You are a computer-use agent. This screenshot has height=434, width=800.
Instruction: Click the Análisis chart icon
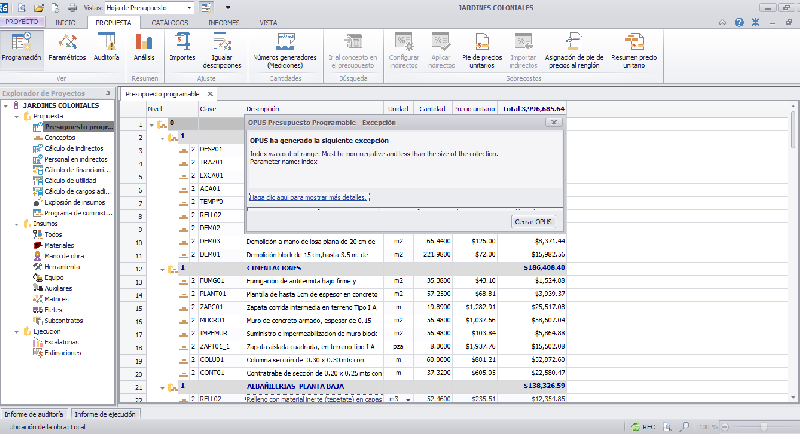(x=144, y=47)
